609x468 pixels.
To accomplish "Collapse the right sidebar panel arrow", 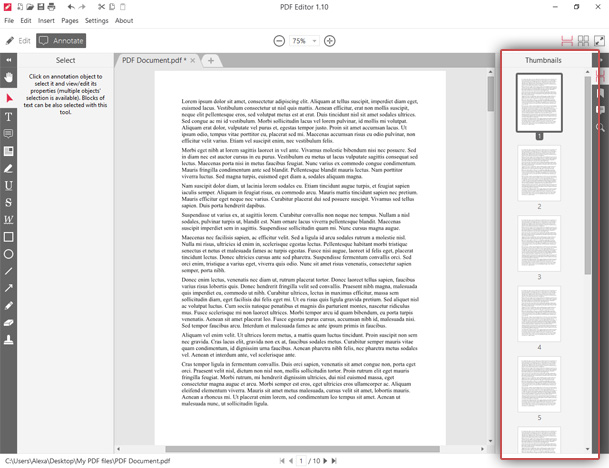I will pos(600,60).
